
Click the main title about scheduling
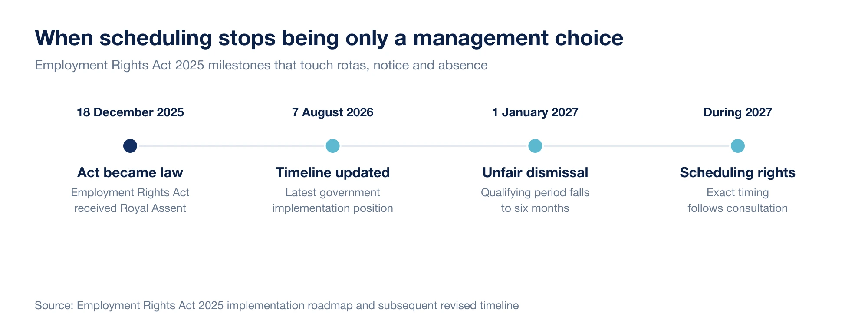[x=329, y=38]
